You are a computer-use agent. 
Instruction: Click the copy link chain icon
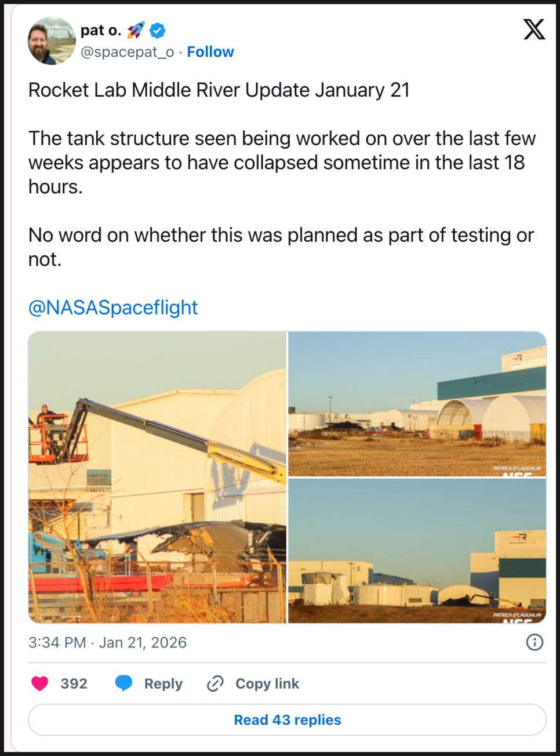215,683
